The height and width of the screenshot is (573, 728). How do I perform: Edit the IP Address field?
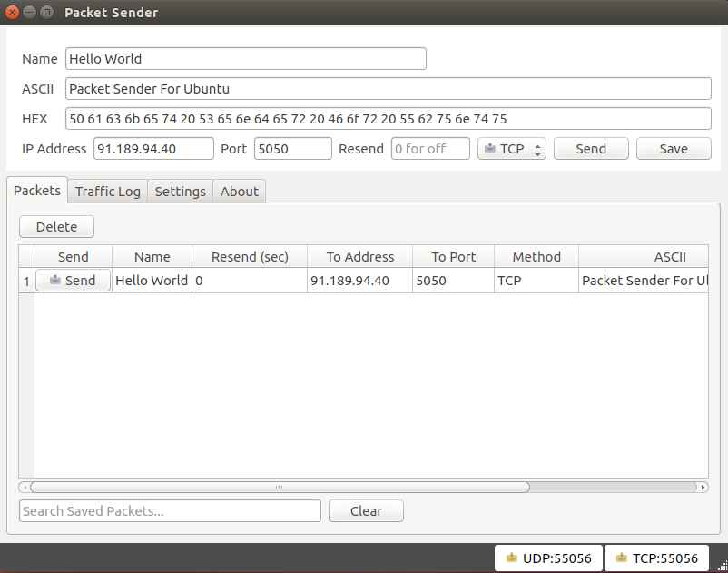(153, 149)
